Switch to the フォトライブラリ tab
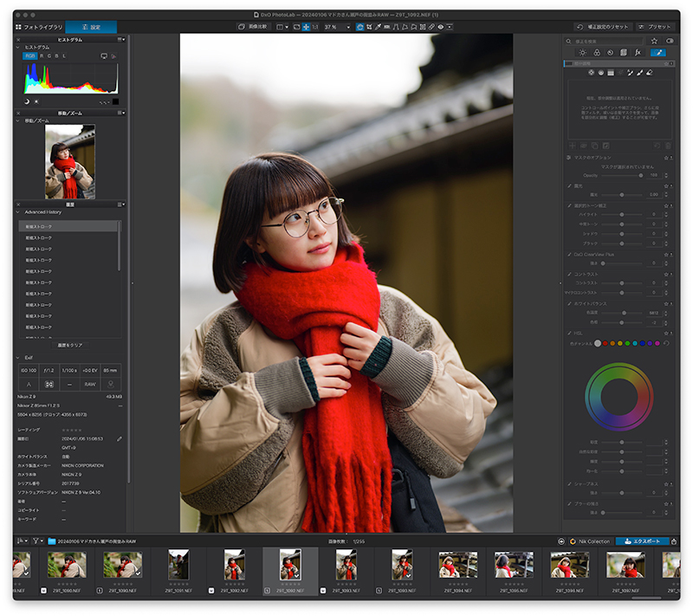This screenshot has height=616, width=693. [39, 27]
